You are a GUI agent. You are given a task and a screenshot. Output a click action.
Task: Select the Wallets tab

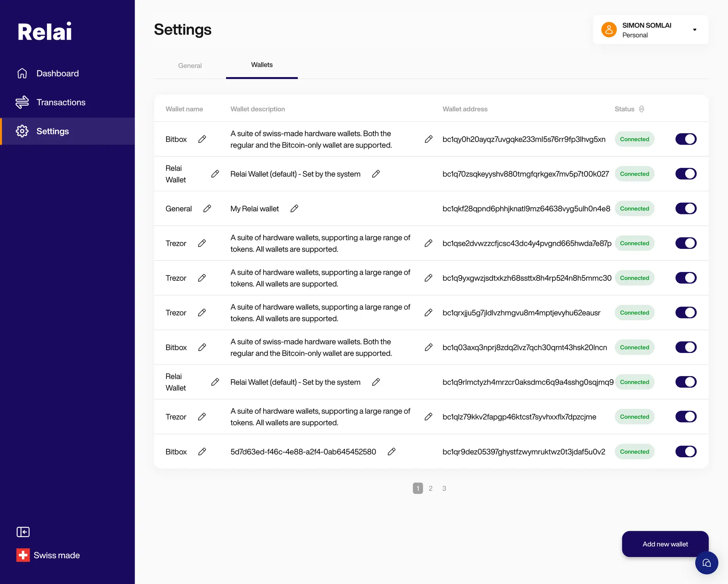262,65
